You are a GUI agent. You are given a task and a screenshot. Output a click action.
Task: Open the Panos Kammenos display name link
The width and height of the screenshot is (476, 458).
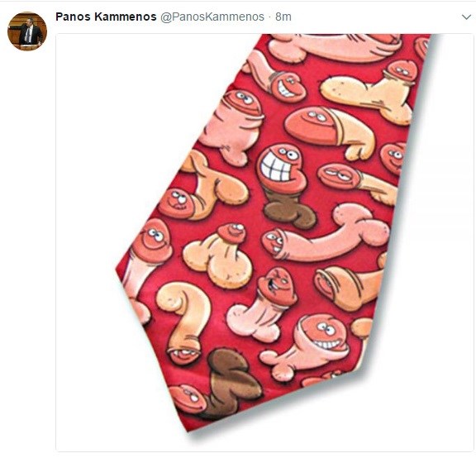(106, 17)
